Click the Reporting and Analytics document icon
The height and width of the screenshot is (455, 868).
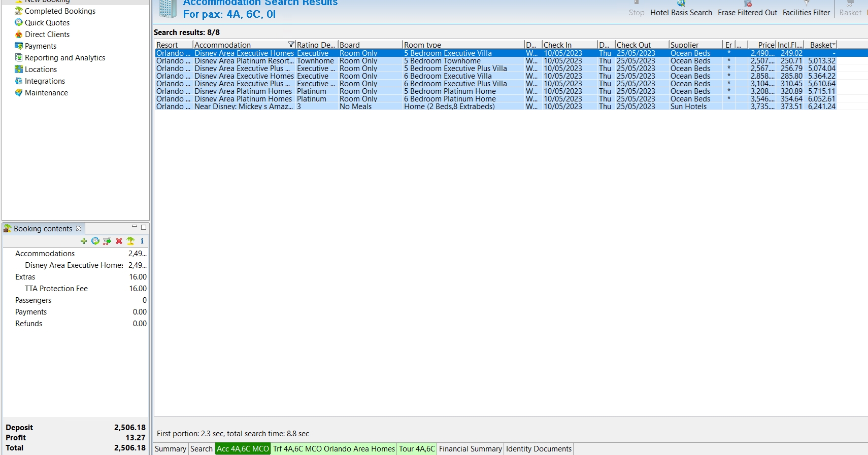tap(19, 57)
